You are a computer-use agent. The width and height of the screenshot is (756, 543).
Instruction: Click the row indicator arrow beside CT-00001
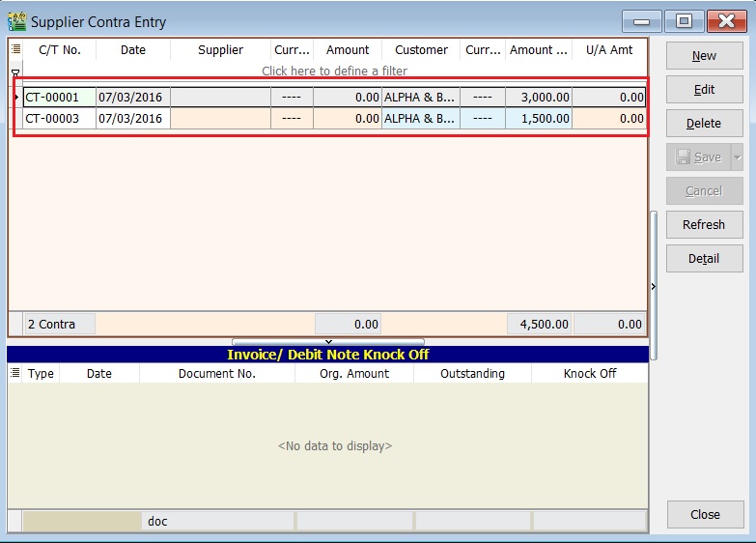pos(15,98)
